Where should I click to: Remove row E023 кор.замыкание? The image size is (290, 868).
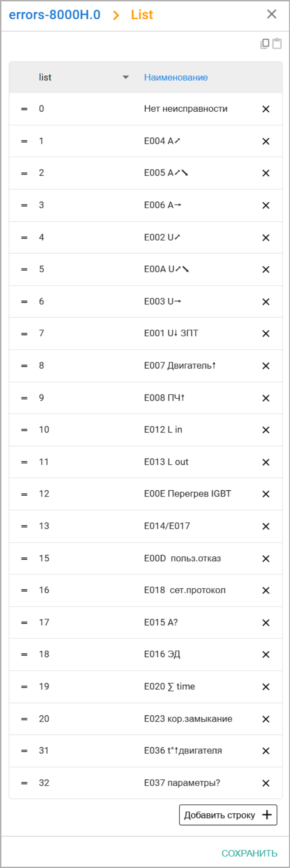click(x=266, y=719)
